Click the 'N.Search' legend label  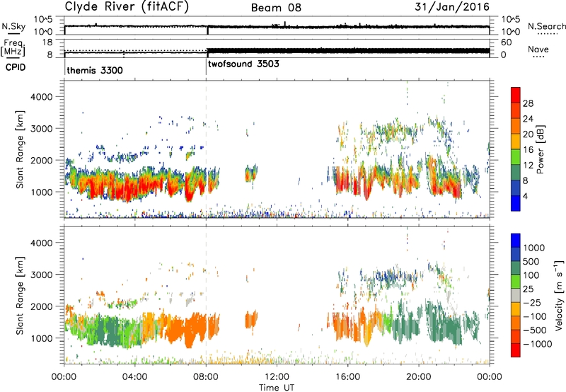point(546,26)
